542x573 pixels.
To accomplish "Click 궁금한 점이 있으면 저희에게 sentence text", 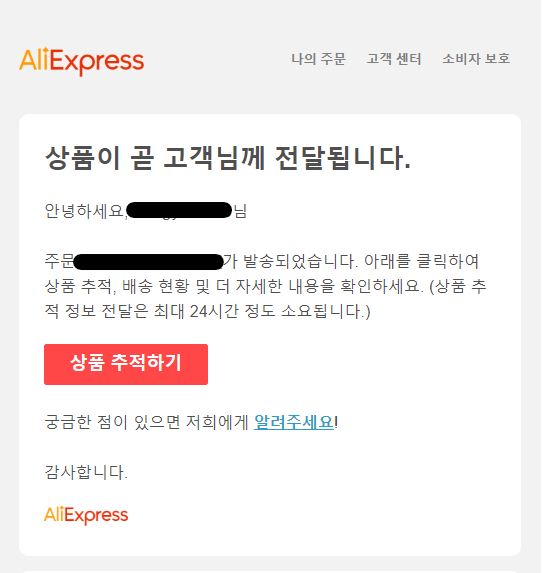I will [x=147, y=422].
